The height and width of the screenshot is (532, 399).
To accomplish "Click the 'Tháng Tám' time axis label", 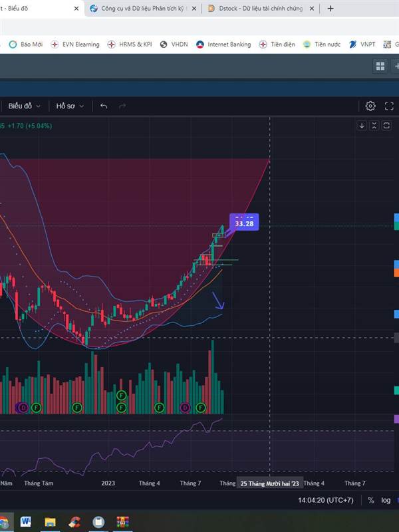I will (39, 483).
